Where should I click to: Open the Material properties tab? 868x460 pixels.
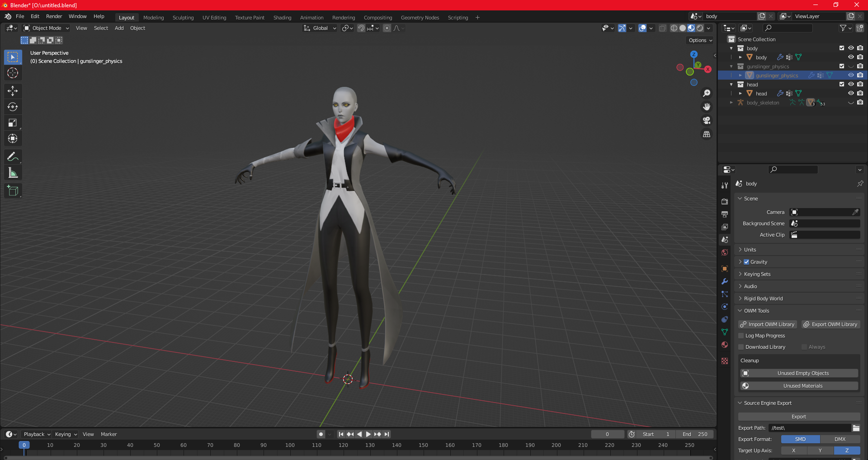coord(725,345)
